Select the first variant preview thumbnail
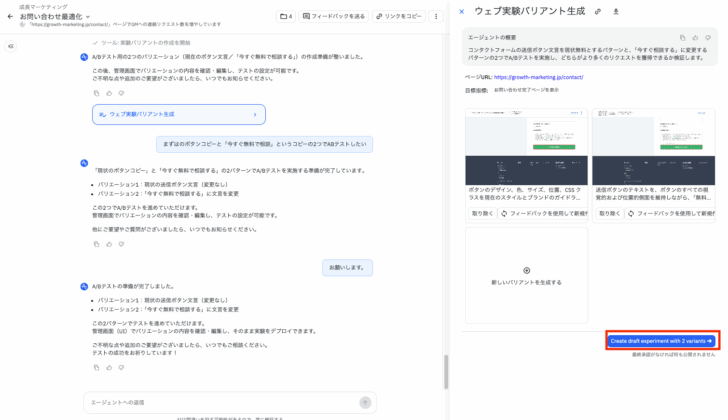The height and width of the screenshot is (420, 728). pos(526,146)
